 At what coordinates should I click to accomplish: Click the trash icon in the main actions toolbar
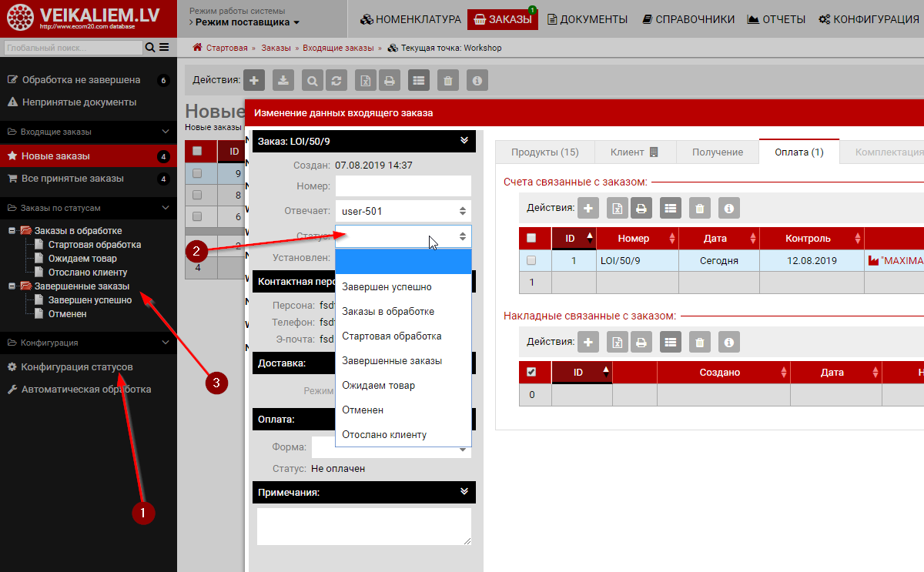(448, 79)
